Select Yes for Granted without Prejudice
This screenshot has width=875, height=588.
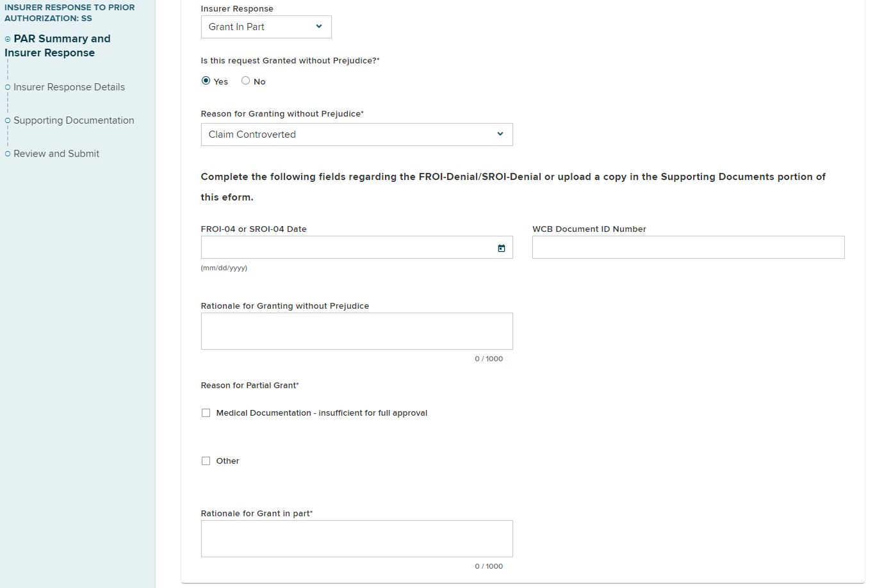tap(206, 81)
